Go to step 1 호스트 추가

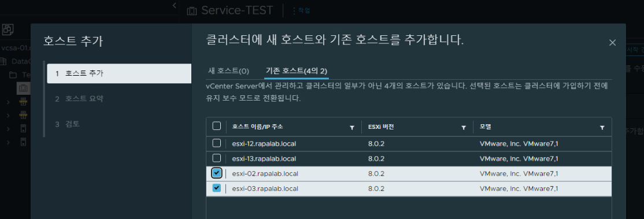[x=119, y=73]
